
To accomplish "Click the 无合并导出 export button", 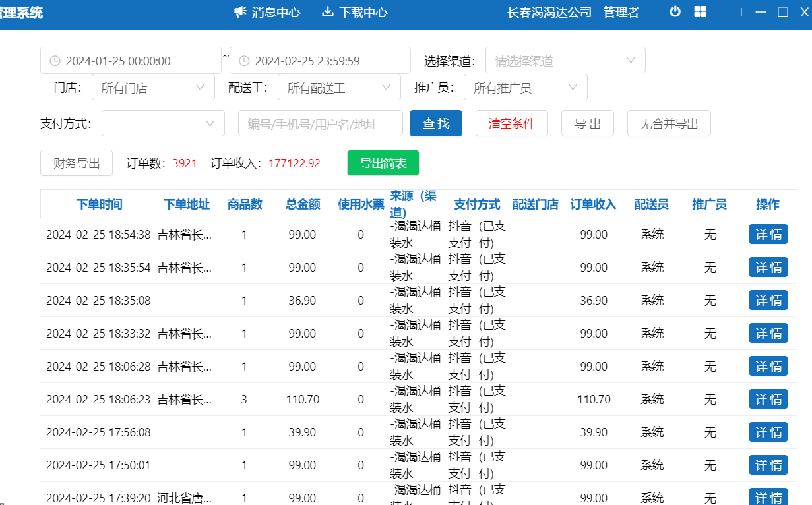I will (x=669, y=123).
